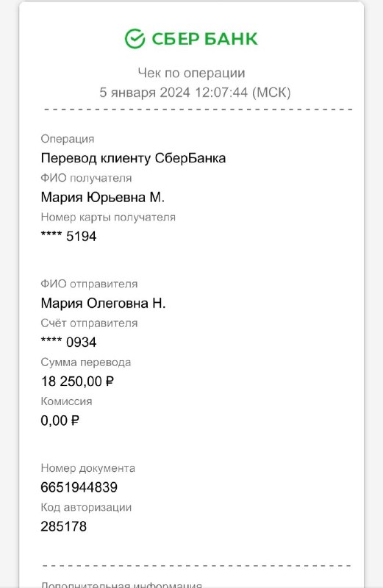383x588 pixels.
Task: Select the recipient card number '**** 5194'
Action: (x=68, y=236)
